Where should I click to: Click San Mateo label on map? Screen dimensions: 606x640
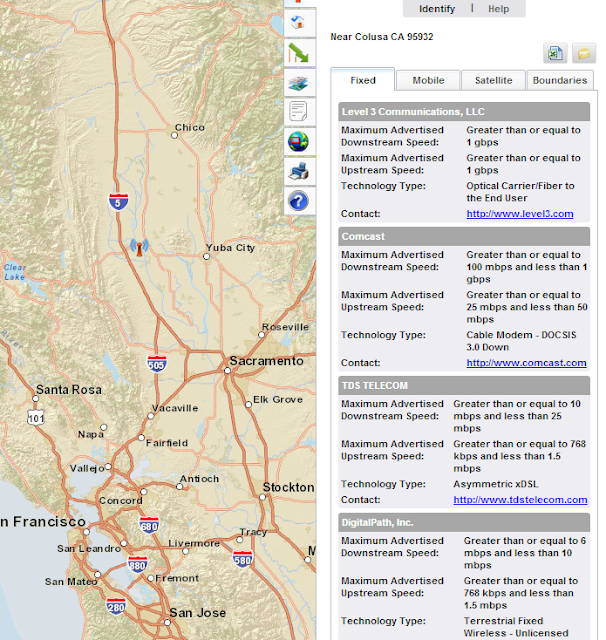(x=70, y=581)
